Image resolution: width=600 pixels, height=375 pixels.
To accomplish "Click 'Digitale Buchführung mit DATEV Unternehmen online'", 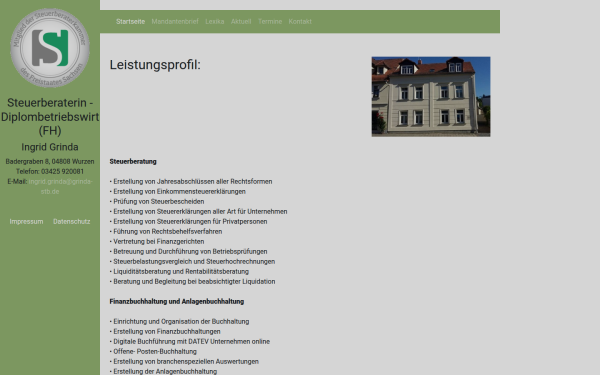I will click(190, 341).
